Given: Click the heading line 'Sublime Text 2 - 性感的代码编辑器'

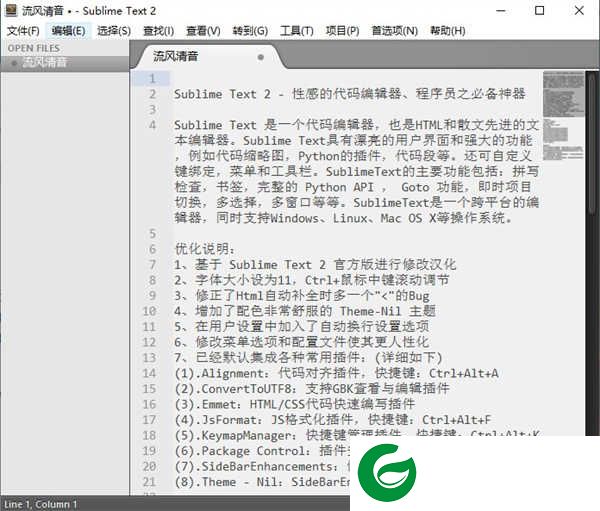Looking at the screenshot, I should (x=349, y=94).
